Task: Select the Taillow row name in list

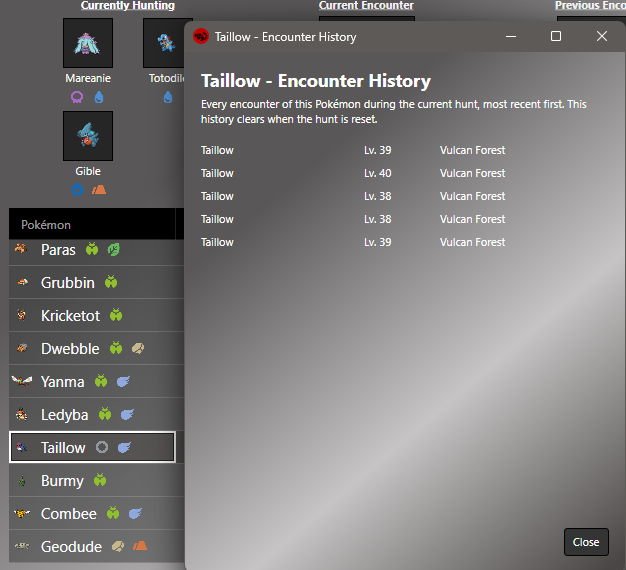Action: (63, 448)
